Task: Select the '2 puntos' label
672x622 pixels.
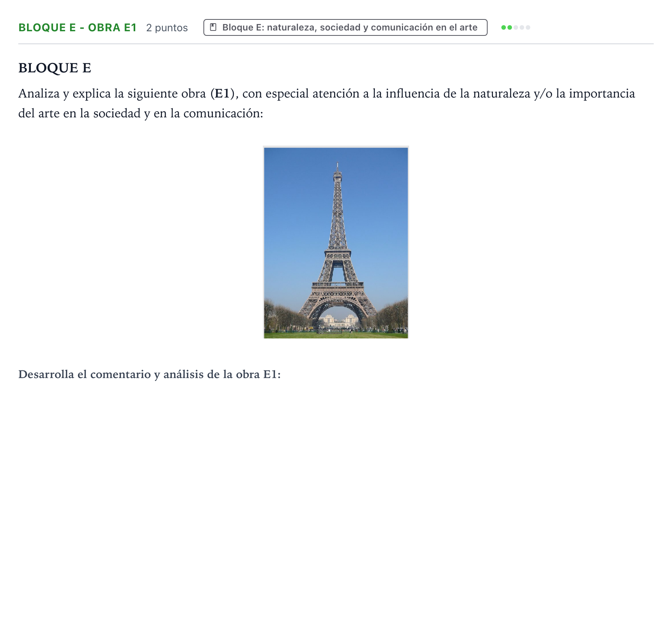Action: pos(167,28)
